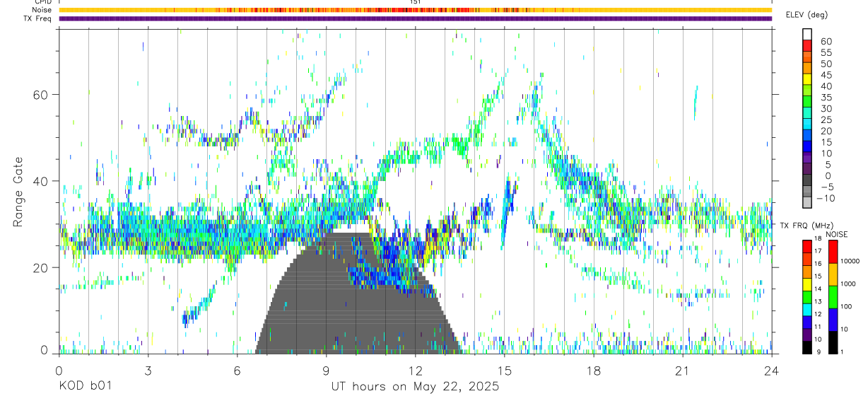Viewport: 868px width, 401px height.
Task: Pick the black 1–10 NOISE segment
Action: click(833, 342)
